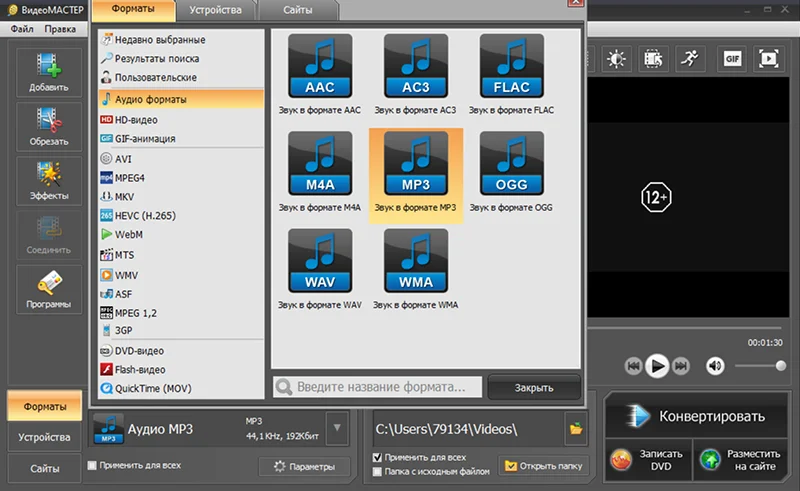Viewport: 800px width, 491px height.
Task: Open the Программы sidebar icon
Action: pyautogui.click(x=49, y=289)
